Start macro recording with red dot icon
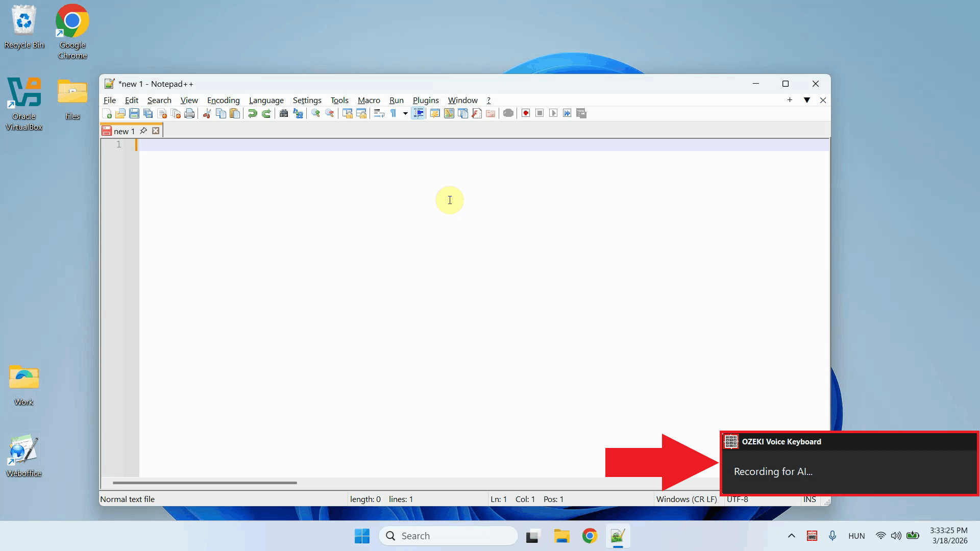The image size is (980, 551). 526,113
